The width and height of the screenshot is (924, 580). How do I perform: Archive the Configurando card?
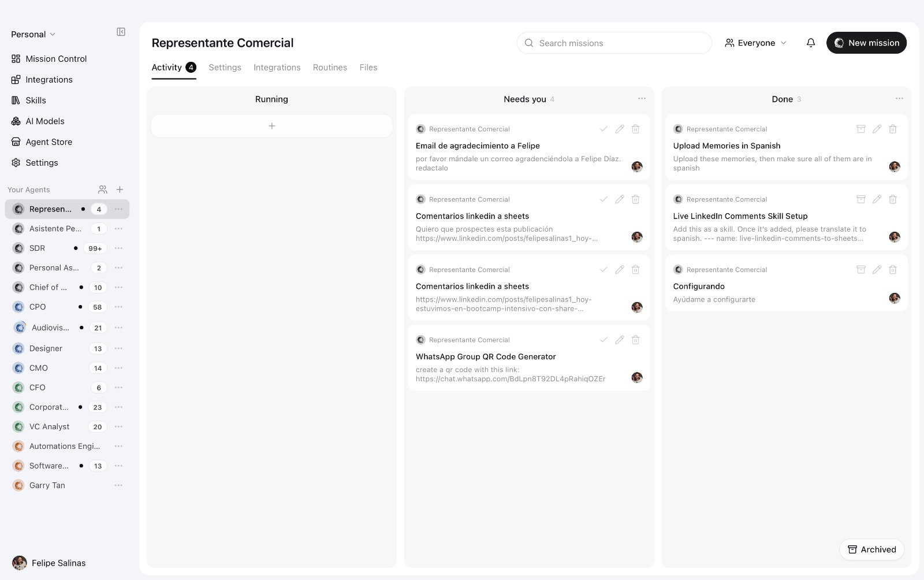pyautogui.click(x=860, y=269)
